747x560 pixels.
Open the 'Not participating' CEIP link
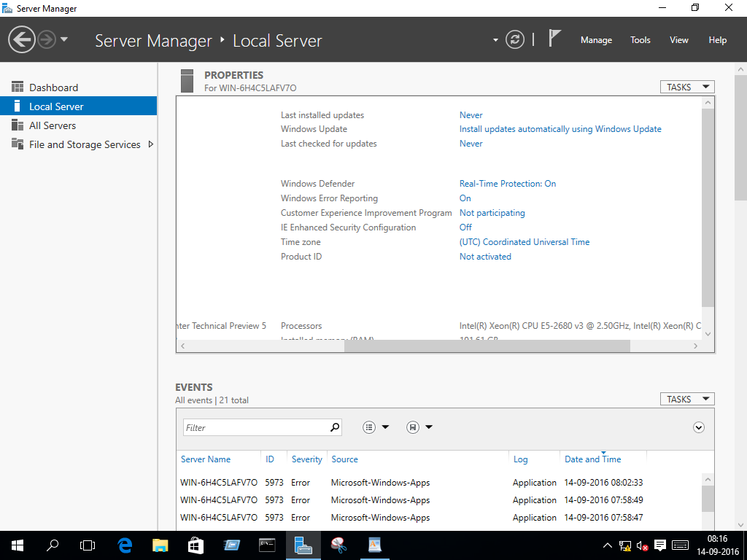click(x=492, y=213)
